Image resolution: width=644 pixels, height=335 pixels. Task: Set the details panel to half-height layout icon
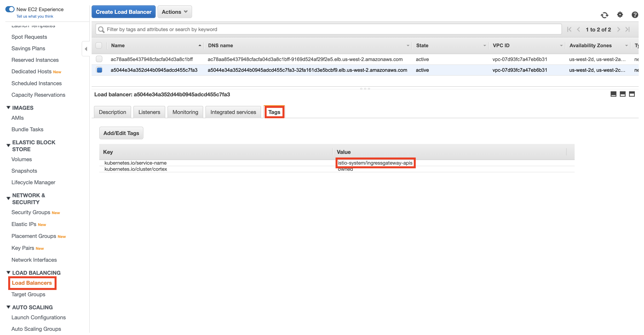[x=623, y=94]
